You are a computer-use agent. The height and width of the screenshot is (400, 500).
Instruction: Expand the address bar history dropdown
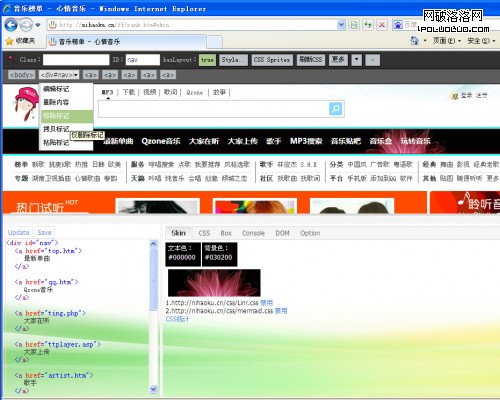click(x=341, y=25)
